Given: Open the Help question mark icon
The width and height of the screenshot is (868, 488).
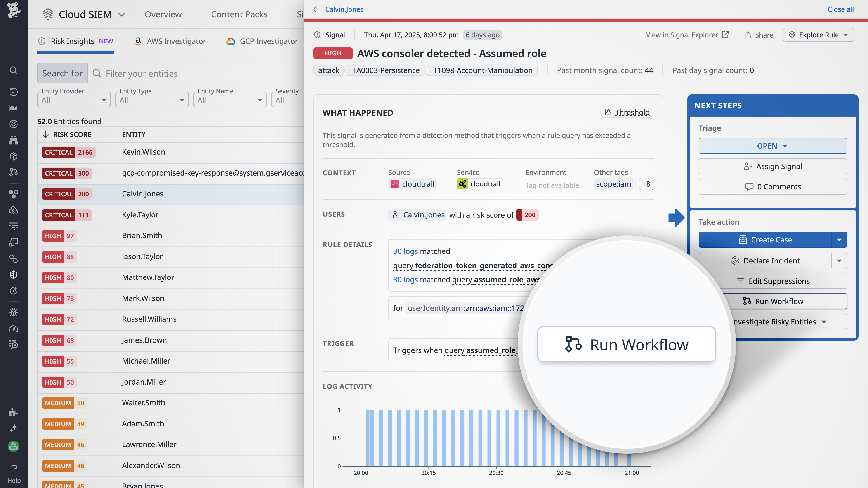Looking at the screenshot, I should [14, 469].
